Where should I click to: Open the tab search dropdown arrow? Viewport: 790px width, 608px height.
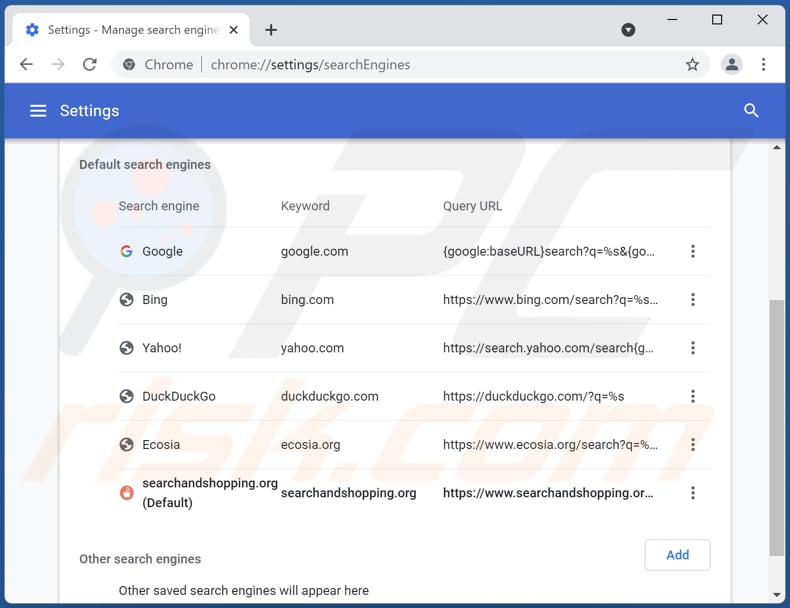tap(628, 30)
